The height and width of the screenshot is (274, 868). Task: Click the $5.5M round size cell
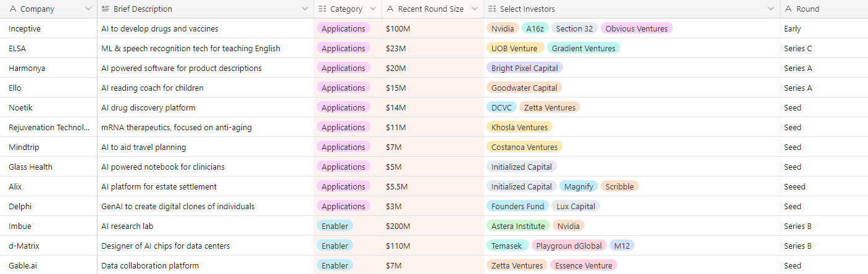433,186
